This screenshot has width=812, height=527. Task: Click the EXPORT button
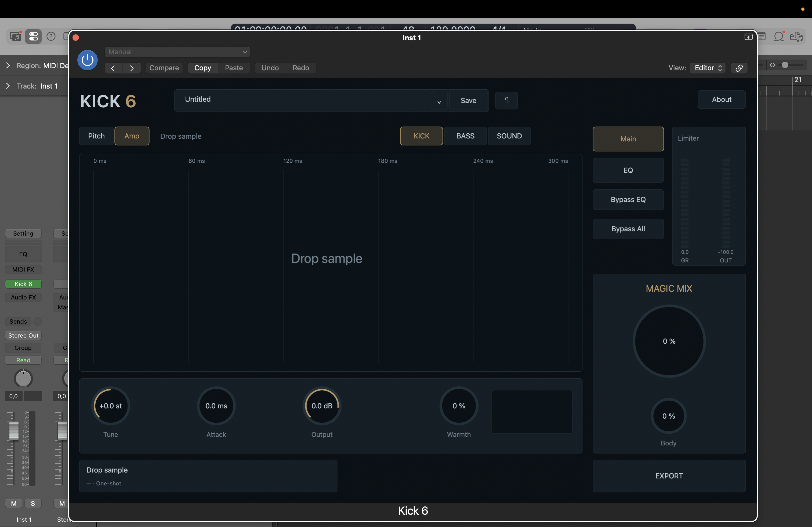pos(669,476)
